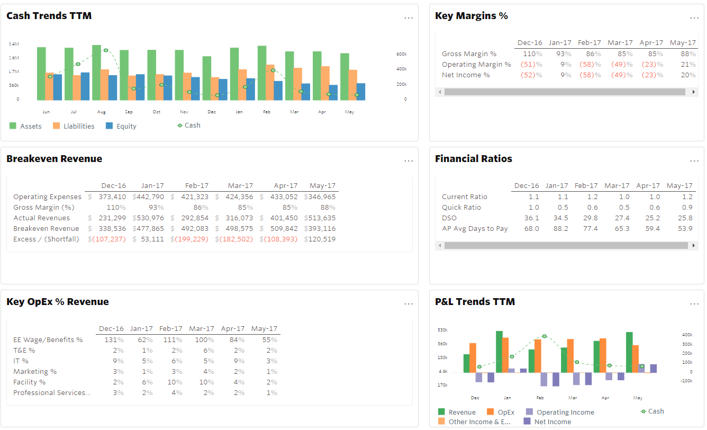Select the Professional Services... row label
Viewport: 707px width, 430px height.
pos(52,393)
